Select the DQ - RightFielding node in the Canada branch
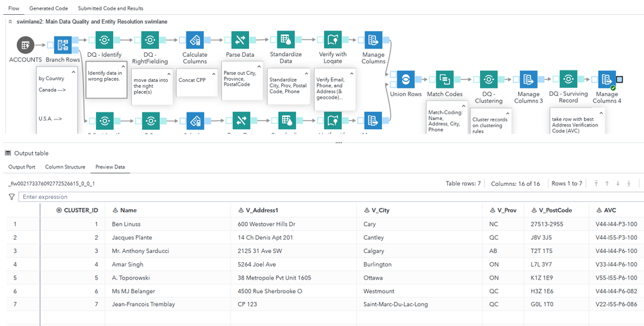This screenshot has height=326, width=644. click(150, 40)
